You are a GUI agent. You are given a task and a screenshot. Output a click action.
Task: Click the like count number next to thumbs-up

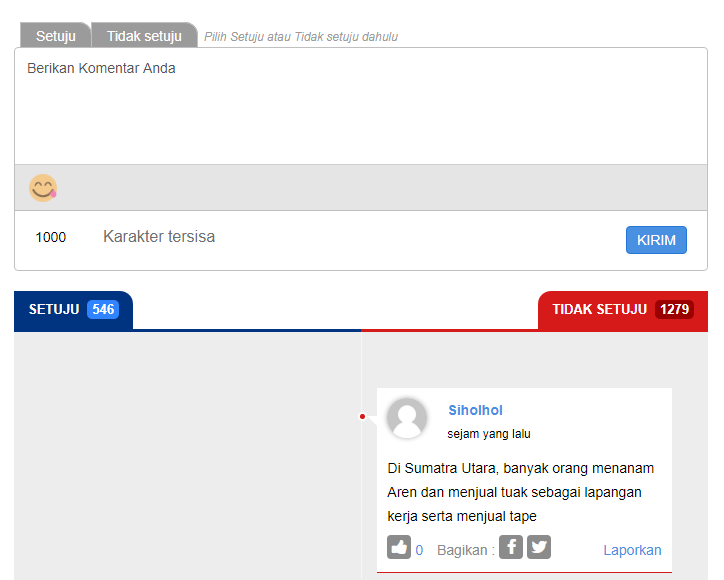point(419,550)
